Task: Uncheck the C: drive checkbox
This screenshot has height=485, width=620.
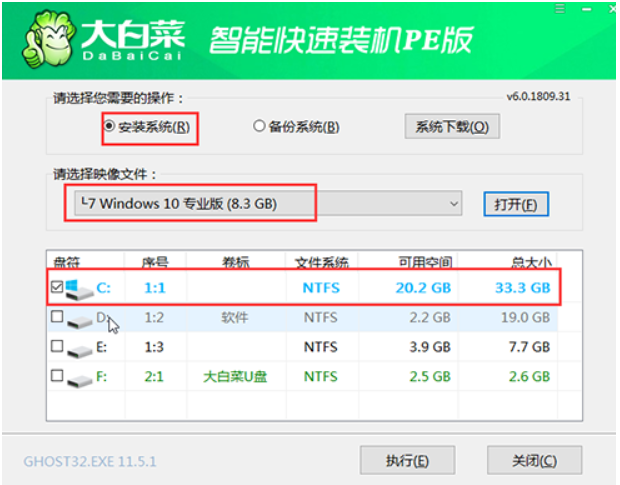Action: 57,288
